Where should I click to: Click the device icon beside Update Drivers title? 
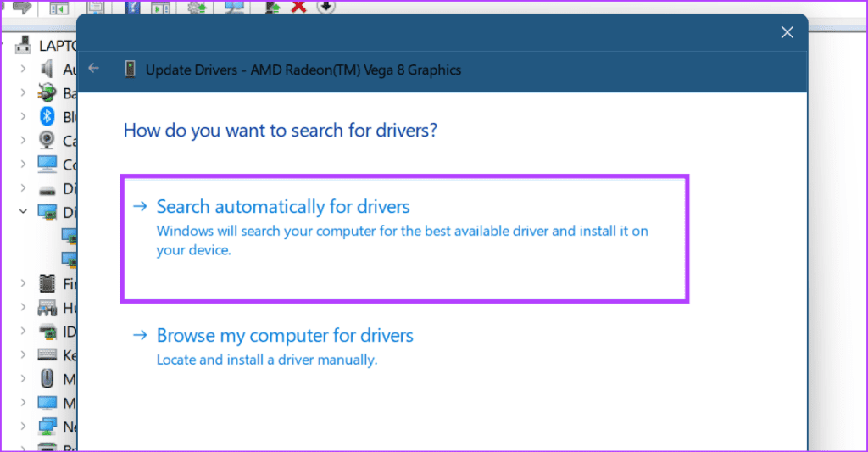(x=130, y=70)
